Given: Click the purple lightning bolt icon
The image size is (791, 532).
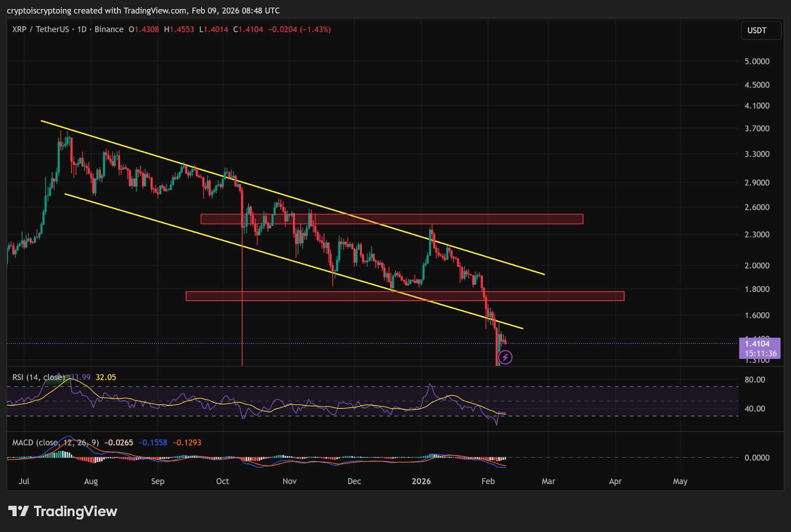Looking at the screenshot, I should [505, 357].
